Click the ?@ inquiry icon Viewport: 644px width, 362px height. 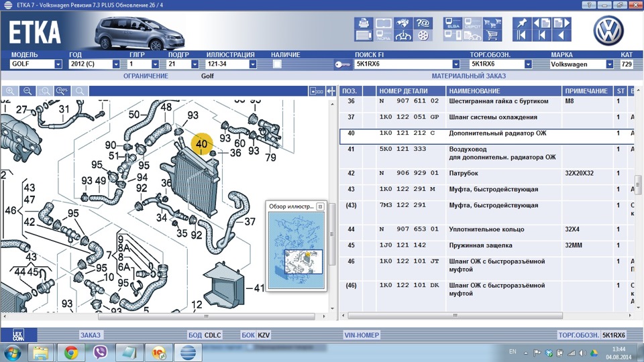pyautogui.click(x=423, y=23)
